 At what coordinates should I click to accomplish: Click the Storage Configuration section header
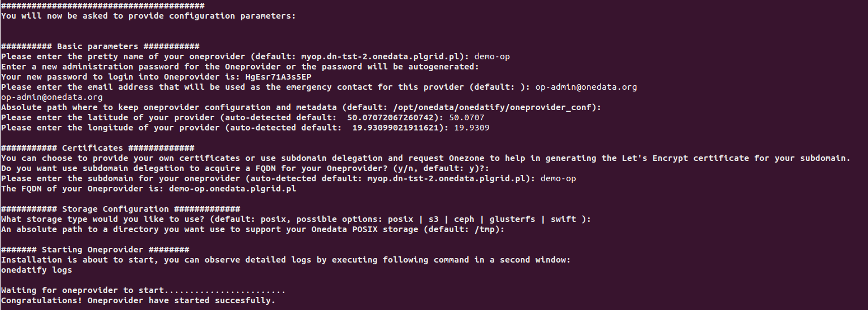120,209
